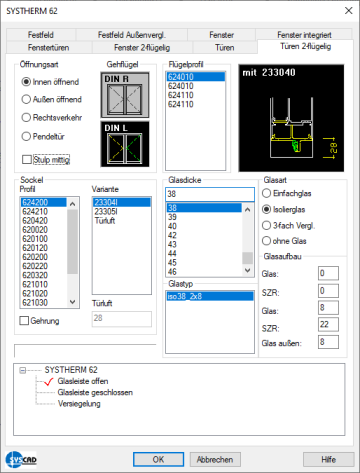Open the Festfeld tab
The image size is (360, 473).
pyautogui.click(x=41, y=35)
